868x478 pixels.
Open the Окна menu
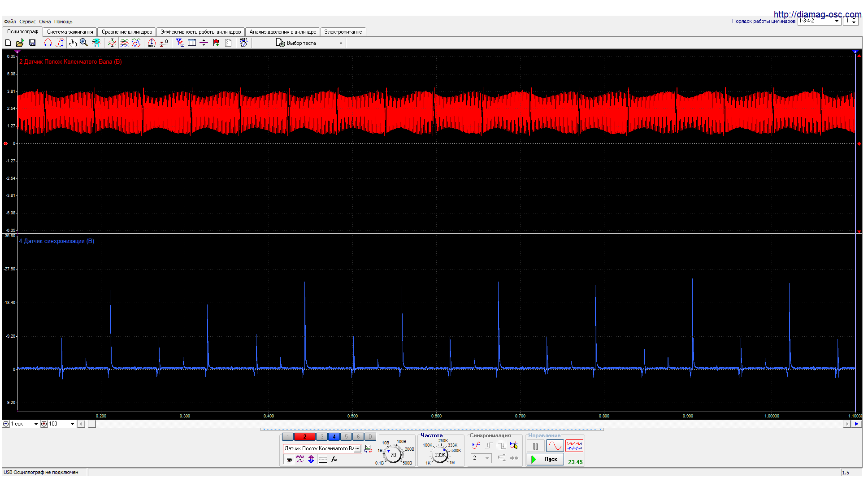pyautogui.click(x=45, y=22)
